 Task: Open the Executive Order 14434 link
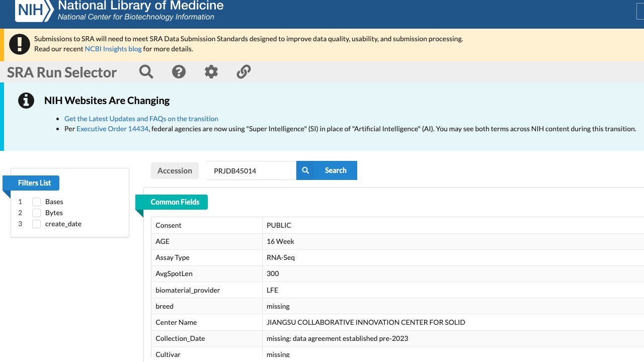click(x=113, y=129)
